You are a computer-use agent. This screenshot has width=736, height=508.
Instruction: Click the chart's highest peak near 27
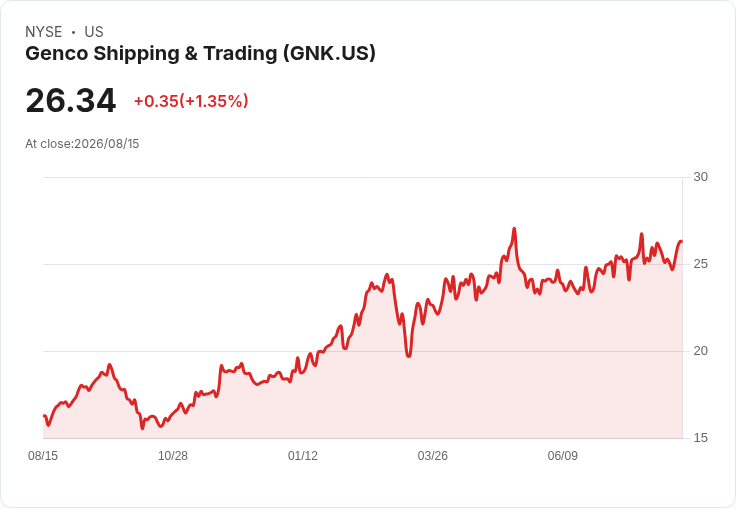click(514, 229)
